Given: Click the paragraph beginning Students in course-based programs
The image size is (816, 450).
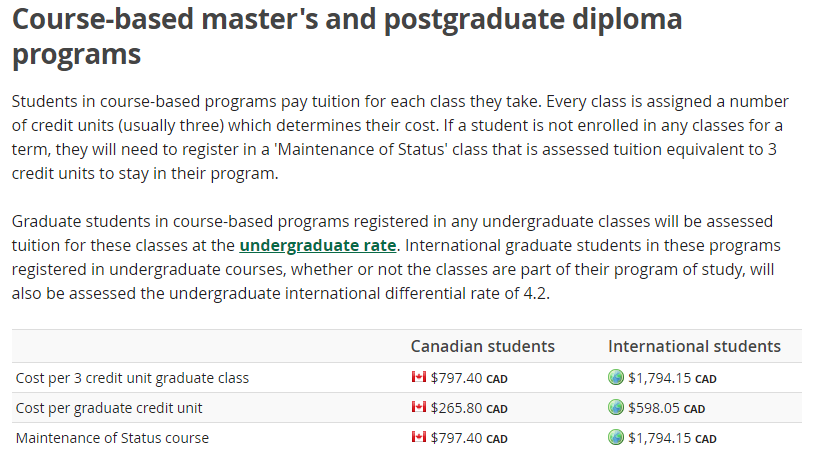Looking at the screenshot, I should (x=400, y=137).
